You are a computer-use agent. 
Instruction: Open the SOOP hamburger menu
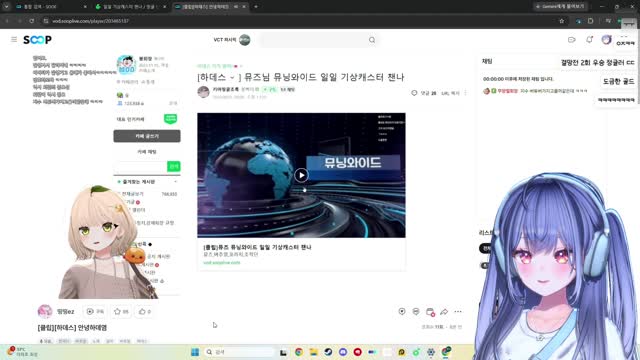[14, 40]
